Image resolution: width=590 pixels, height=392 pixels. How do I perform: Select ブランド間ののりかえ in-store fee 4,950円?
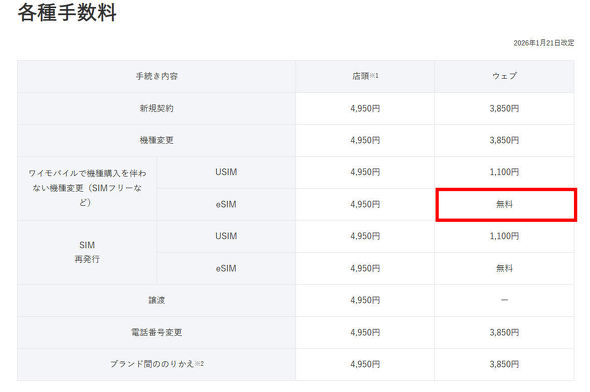pyautogui.click(x=365, y=364)
